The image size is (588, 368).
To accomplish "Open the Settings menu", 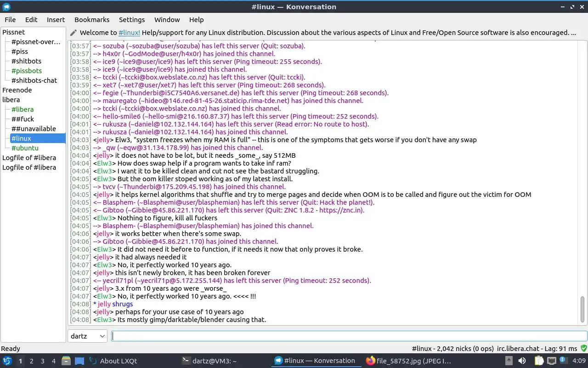I will [x=132, y=20].
